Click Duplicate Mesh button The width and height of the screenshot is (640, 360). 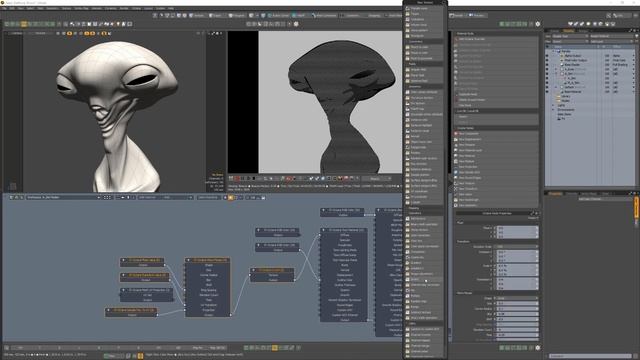click(x=496, y=94)
